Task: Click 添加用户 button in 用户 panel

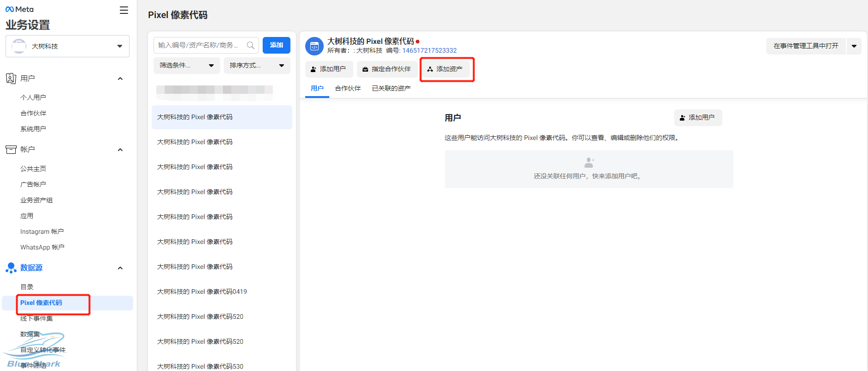Action: 698,118
